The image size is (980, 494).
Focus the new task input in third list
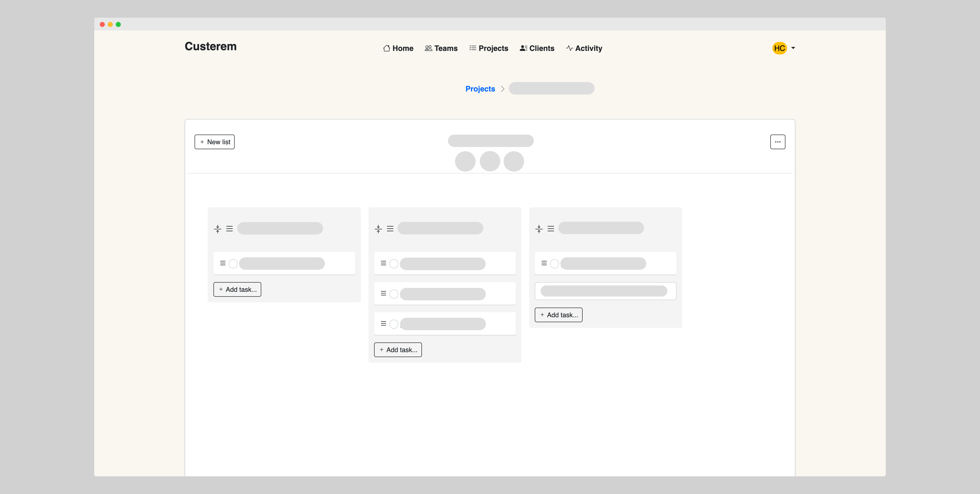click(605, 291)
